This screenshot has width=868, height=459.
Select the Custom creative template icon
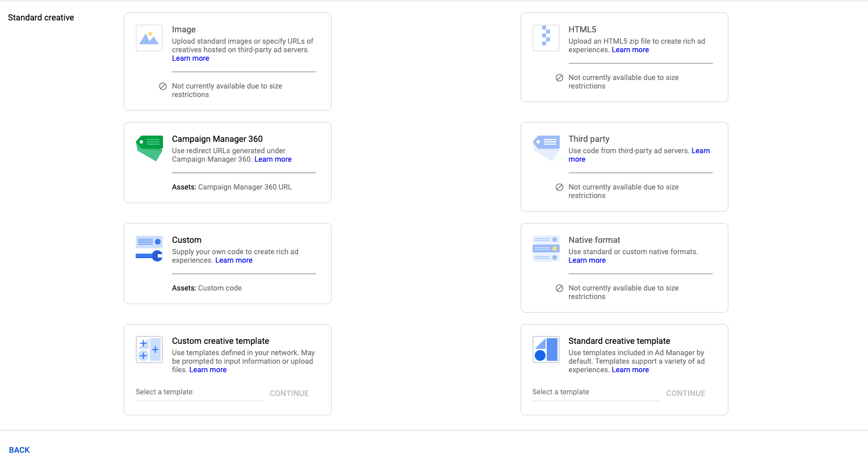tap(149, 349)
